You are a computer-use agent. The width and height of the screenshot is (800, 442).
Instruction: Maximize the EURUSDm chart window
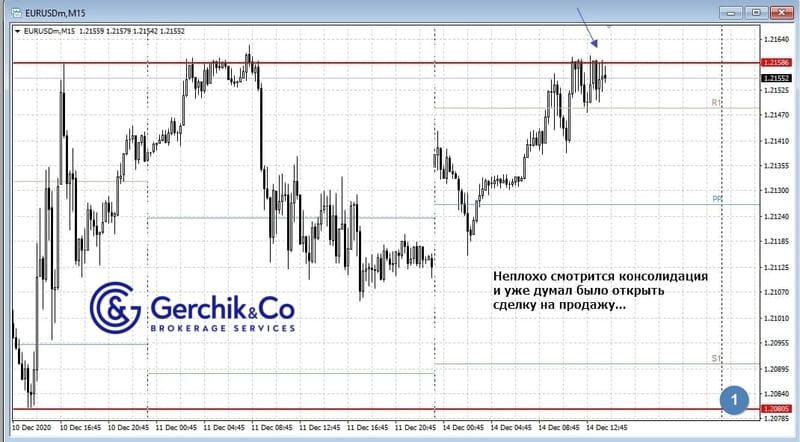coord(755,11)
